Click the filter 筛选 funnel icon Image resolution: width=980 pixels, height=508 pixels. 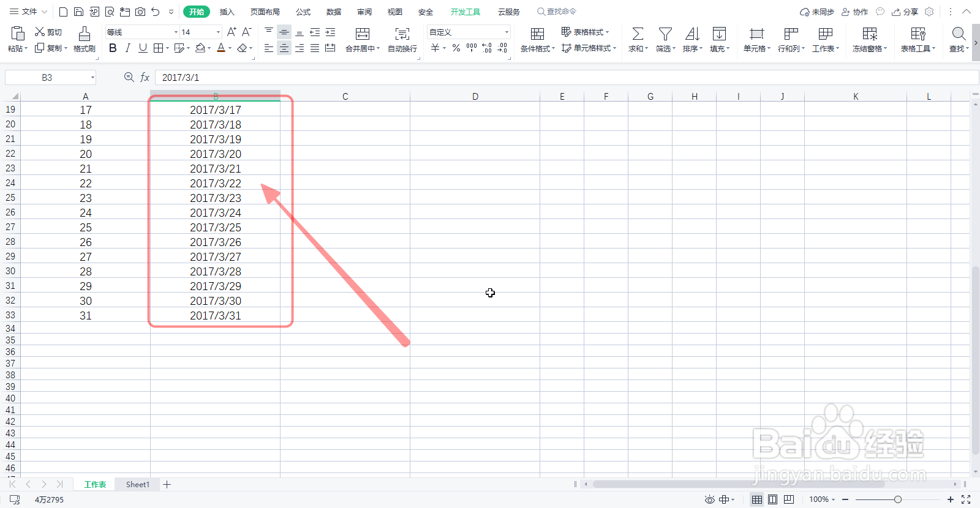pos(665,34)
